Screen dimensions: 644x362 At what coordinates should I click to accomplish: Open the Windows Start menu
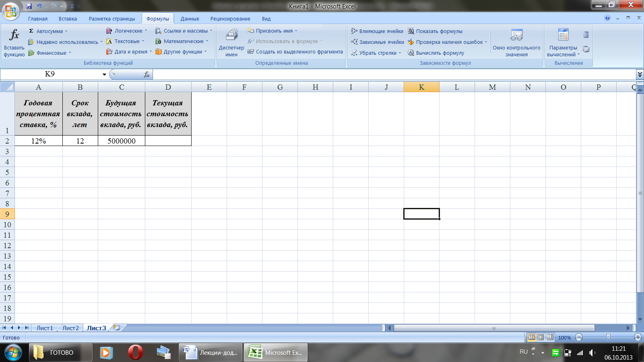click(x=13, y=353)
